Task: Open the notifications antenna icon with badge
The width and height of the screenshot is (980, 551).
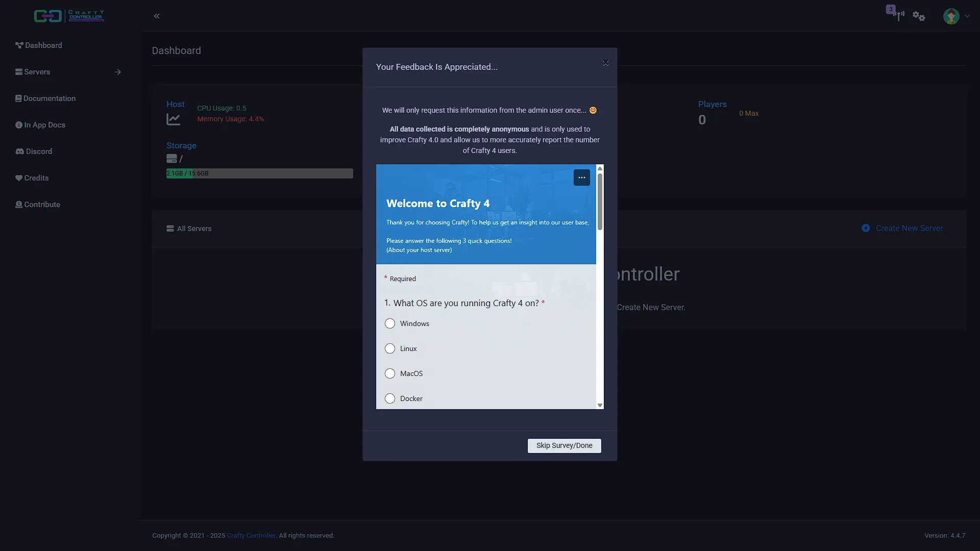Action: (897, 14)
